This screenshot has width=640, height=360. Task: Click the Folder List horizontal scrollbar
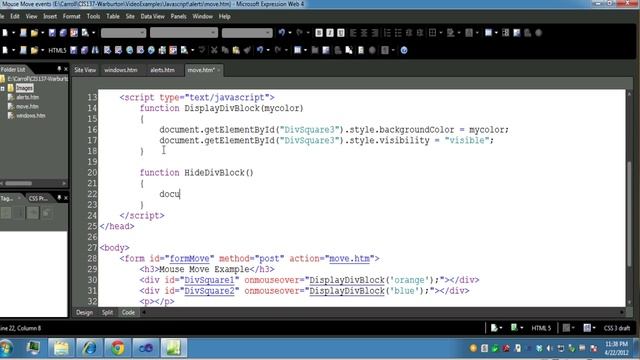tap(33, 183)
